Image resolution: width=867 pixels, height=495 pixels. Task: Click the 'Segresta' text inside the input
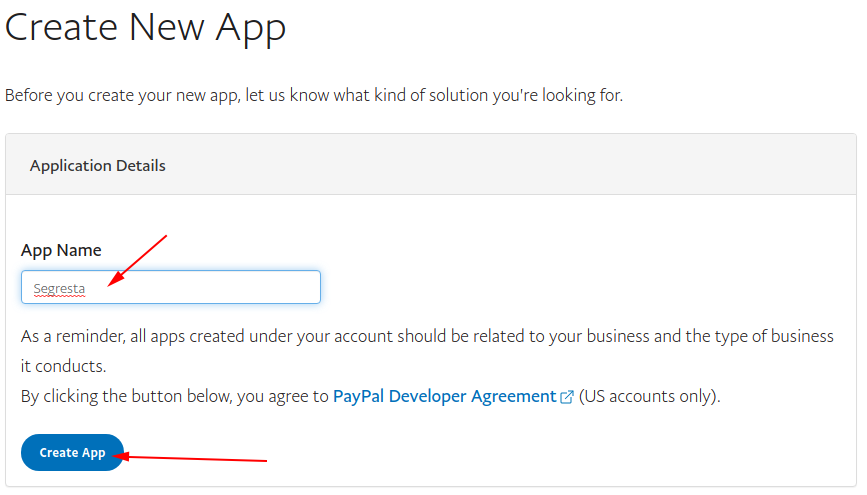click(59, 289)
